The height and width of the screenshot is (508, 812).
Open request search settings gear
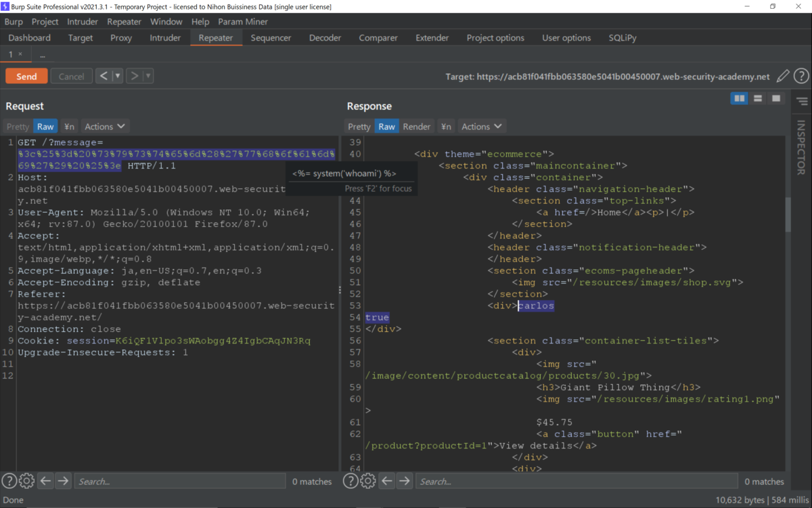pos(26,481)
